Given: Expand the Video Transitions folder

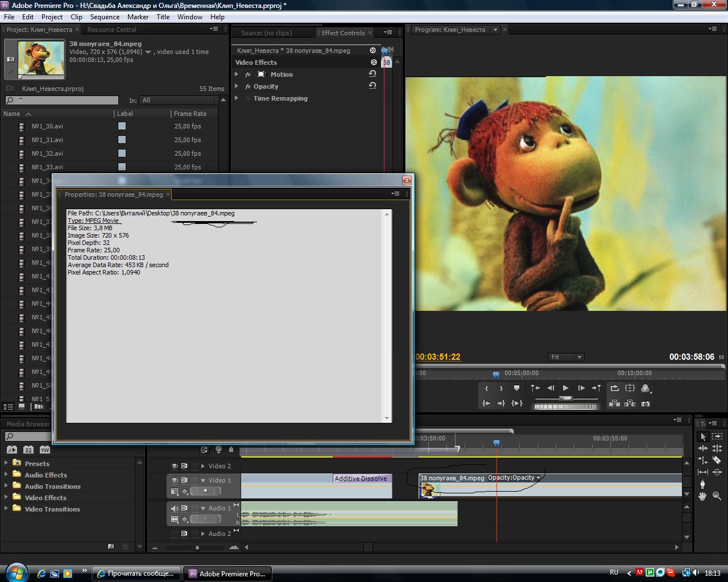Looking at the screenshot, I should point(6,509).
